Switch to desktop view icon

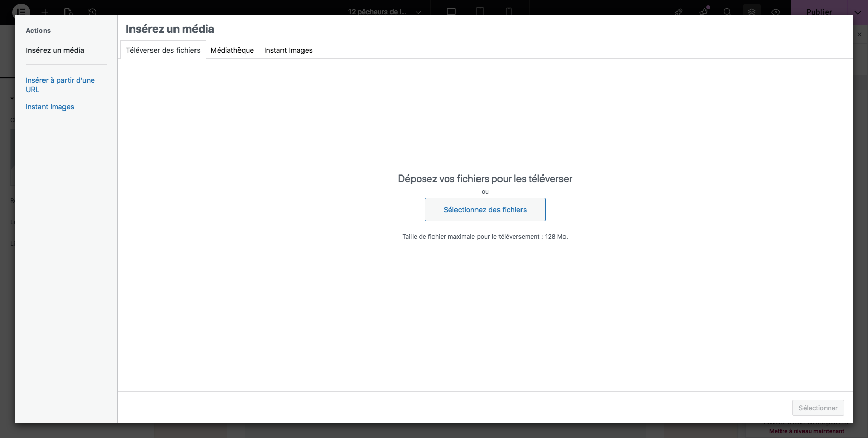(x=451, y=12)
